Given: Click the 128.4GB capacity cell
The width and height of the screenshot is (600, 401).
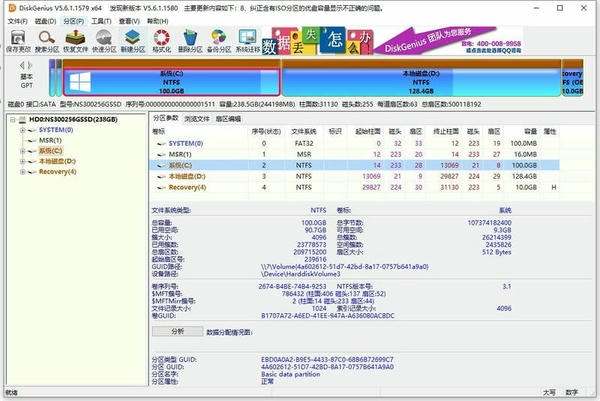Looking at the screenshot, I should pos(523,176).
